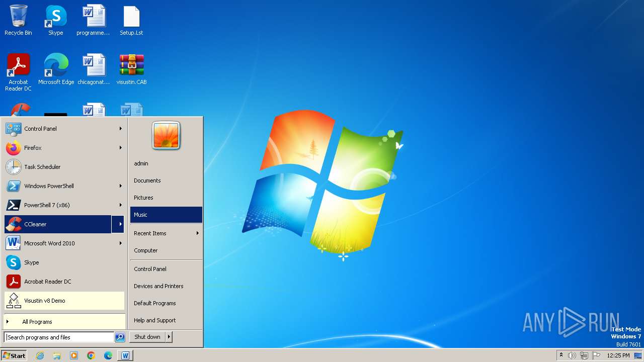644x362 pixels.
Task: Click the CCleaner icon in the Start menu
Action: click(13, 224)
